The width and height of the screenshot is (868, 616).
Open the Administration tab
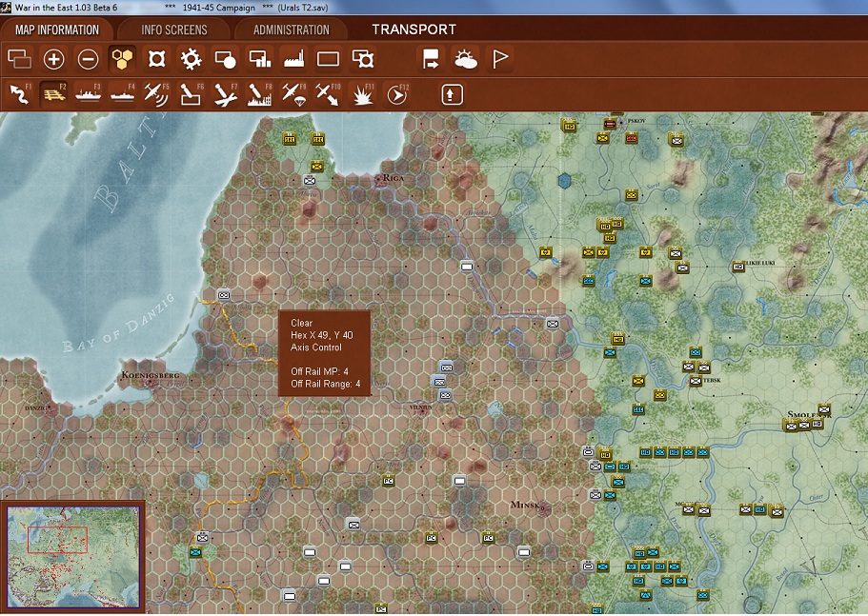(x=292, y=30)
